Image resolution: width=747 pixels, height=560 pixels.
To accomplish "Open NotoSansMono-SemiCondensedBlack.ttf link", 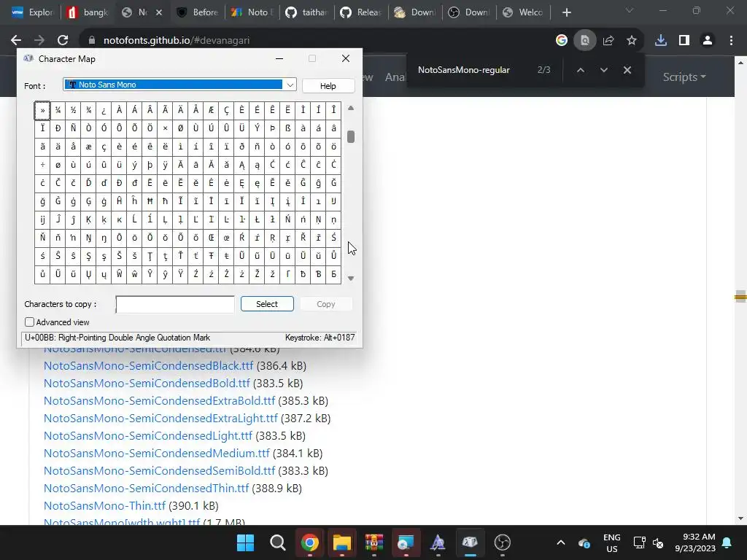I will pos(148,366).
